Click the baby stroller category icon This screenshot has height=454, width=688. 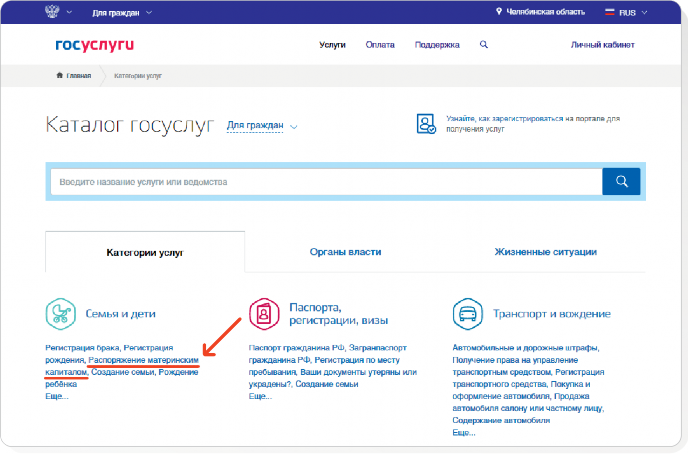pos(61,314)
